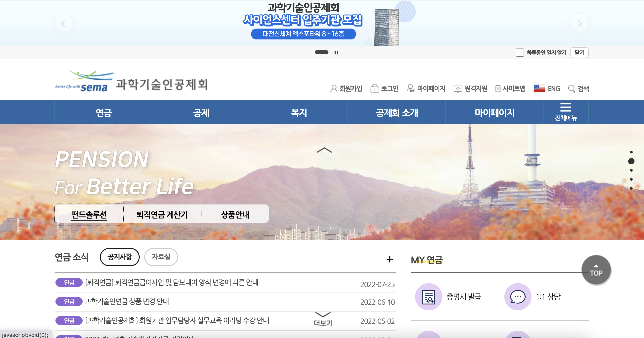Click the date 2022-07-25
Screen dimensions: 644x338
pos(378,285)
